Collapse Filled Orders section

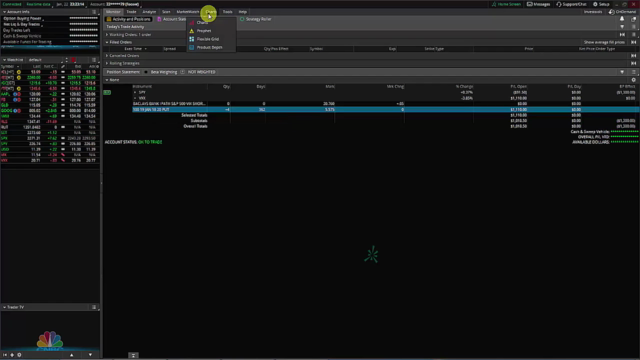(x=107, y=42)
